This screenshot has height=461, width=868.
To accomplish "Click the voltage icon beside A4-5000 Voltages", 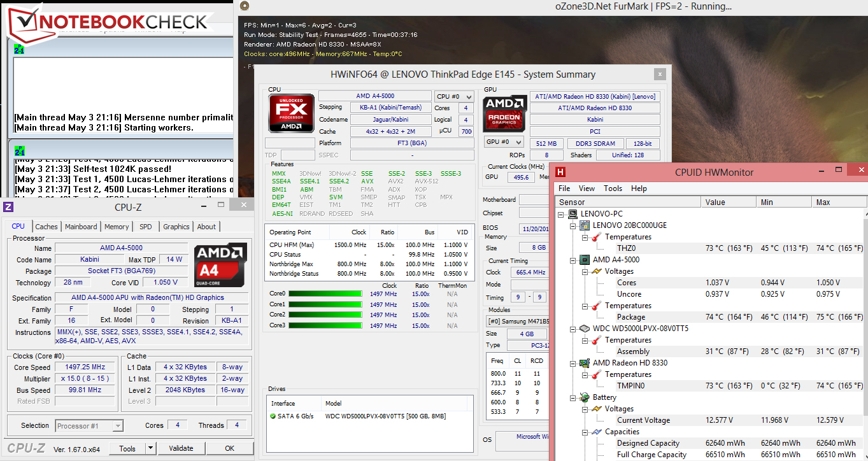I will click(596, 271).
